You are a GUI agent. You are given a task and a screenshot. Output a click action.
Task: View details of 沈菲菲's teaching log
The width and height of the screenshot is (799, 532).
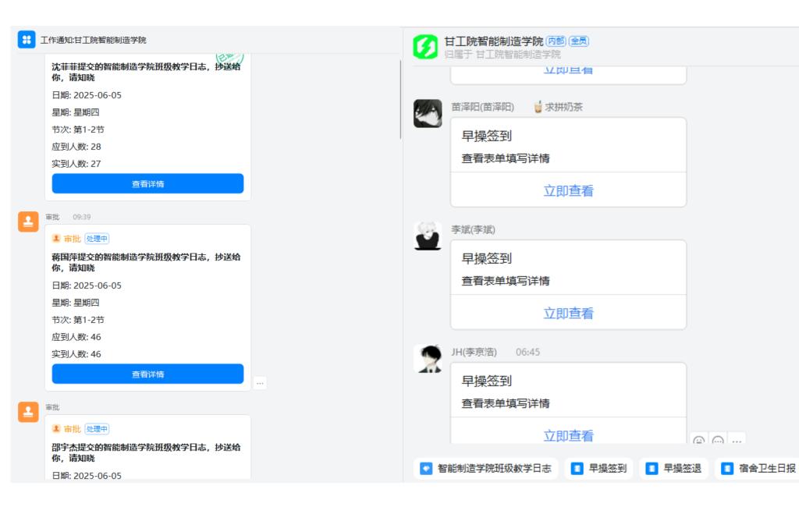click(x=147, y=184)
